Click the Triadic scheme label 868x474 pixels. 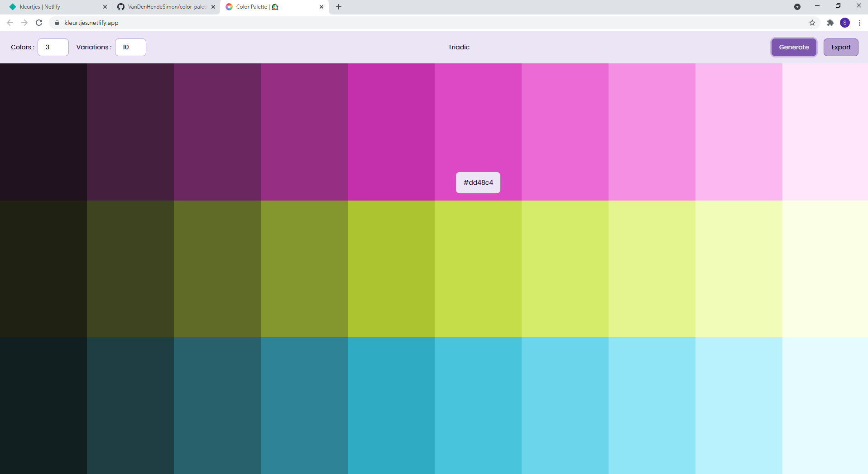pyautogui.click(x=459, y=47)
